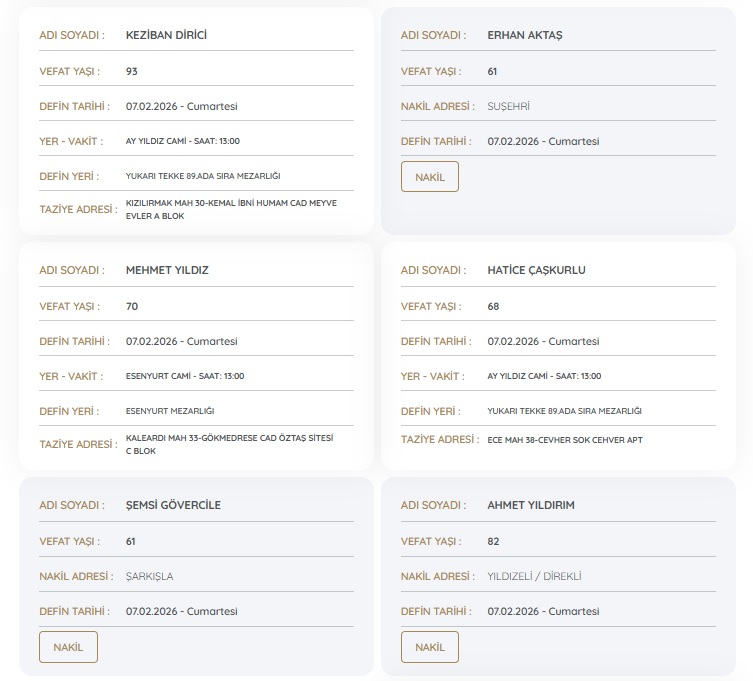This screenshot has width=753, height=681.
Task: Select Hatice Çaşkurlu's Ay Yıldız Cami time entry
Action: tap(544, 376)
